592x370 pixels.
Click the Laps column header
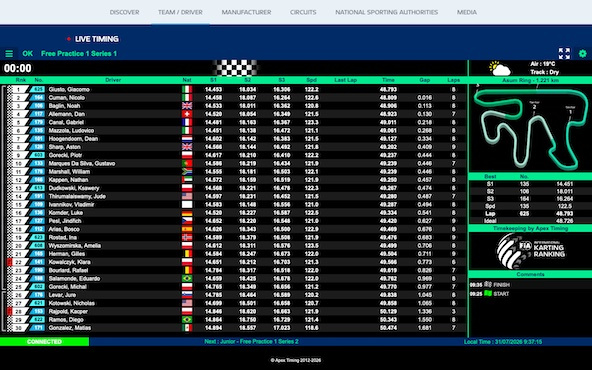tap(453, 80)
